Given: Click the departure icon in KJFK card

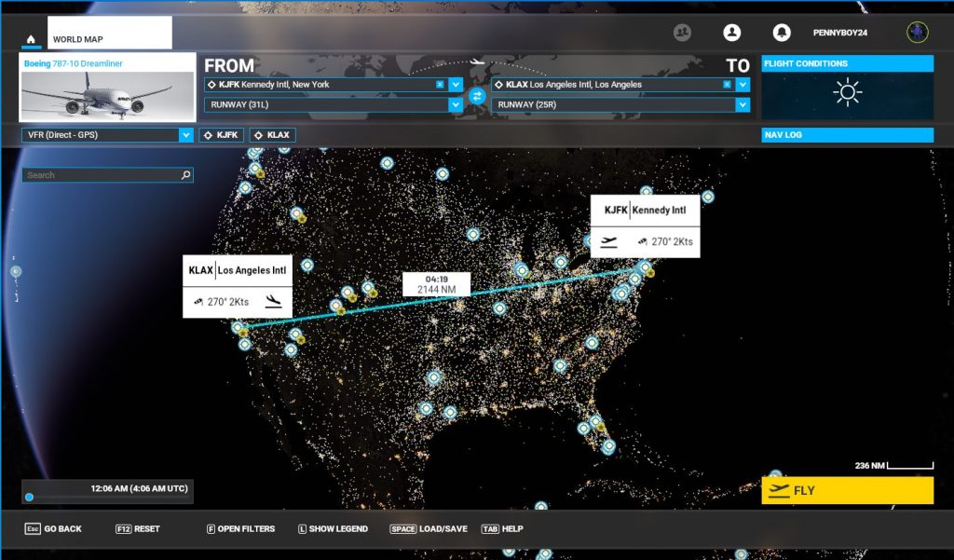Looking at the screenshot, I should (x=608, y=241).
